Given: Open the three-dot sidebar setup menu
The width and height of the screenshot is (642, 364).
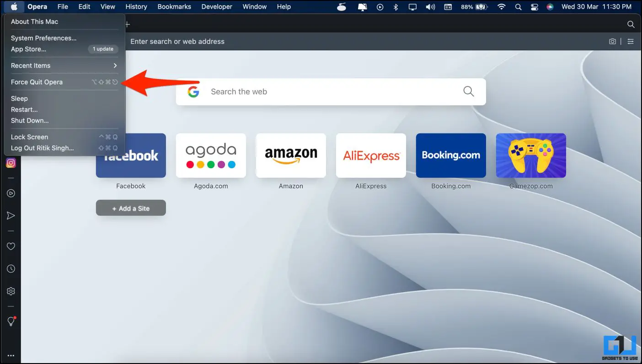Looking at the screenshot, I should [x=11, y=356].
